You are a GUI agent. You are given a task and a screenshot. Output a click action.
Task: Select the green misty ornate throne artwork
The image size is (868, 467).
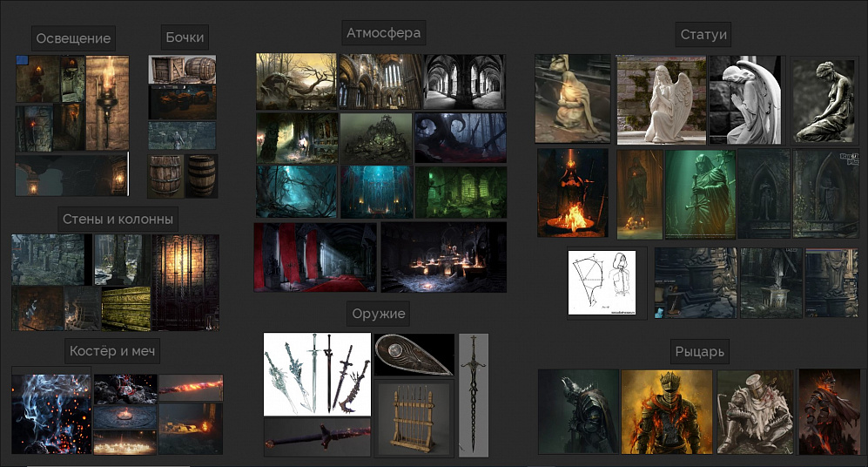376,138
